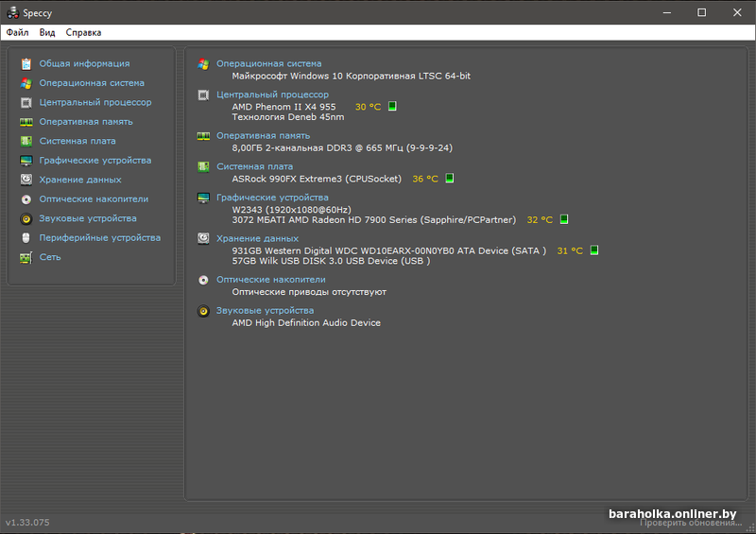Open Центральный процессор heading link in summary

click(x=272, y=95)
